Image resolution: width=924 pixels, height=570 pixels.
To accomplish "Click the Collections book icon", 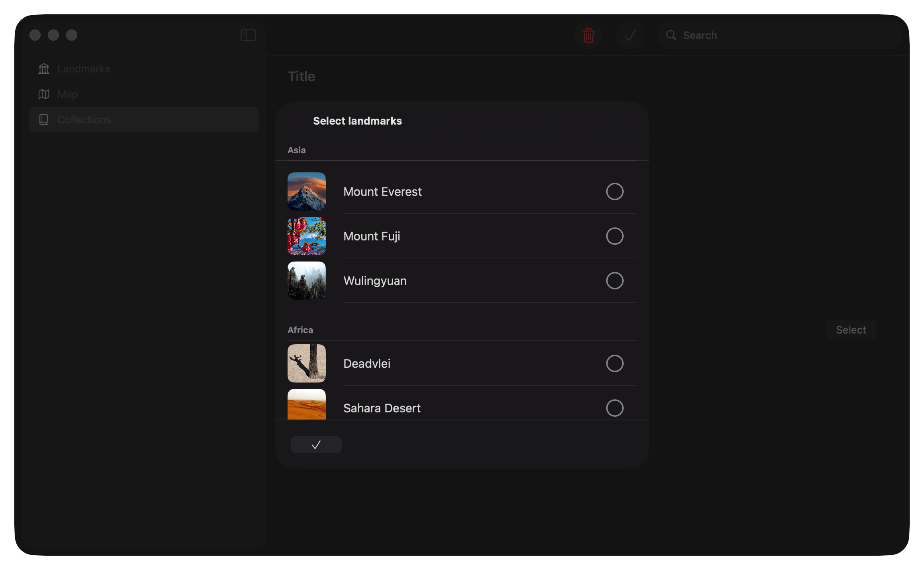I will point(44,120).
